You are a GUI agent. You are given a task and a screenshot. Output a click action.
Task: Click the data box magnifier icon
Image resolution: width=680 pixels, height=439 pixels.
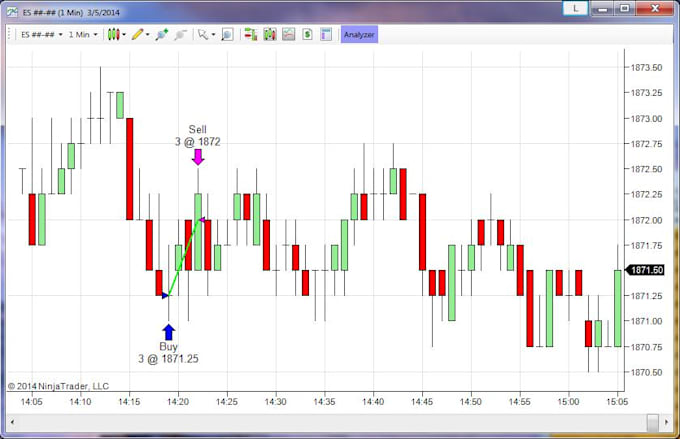(227, 35)
